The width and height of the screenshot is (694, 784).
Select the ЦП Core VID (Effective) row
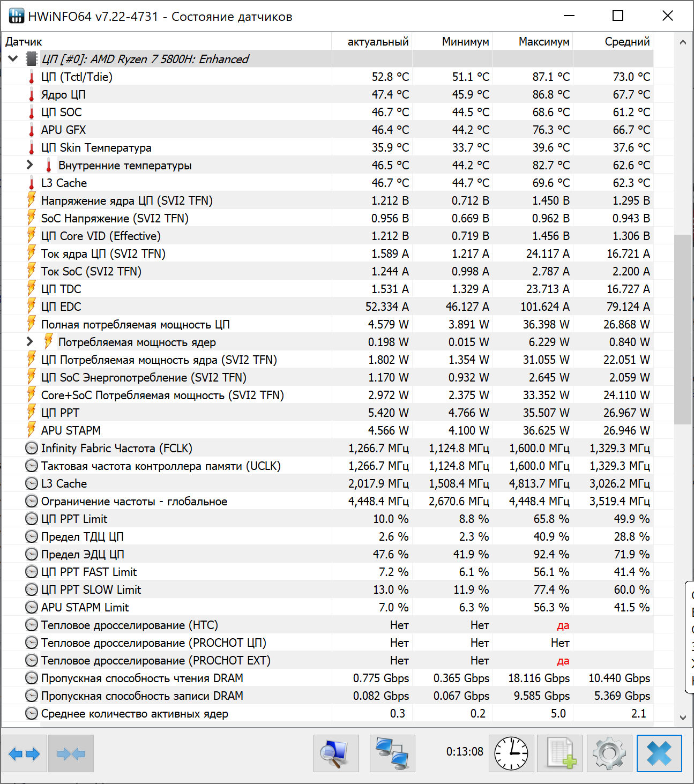click(327, 236)
